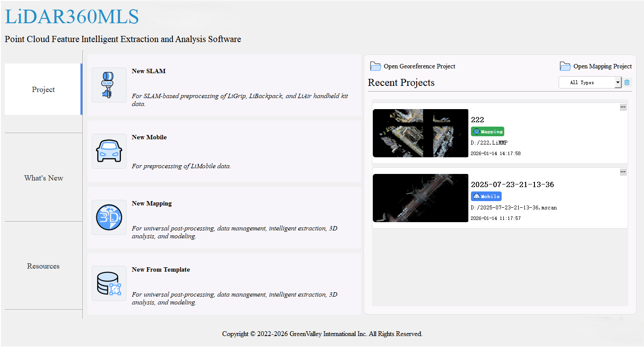Image resolution: width=644 pixels, height=347 pixels.
Task: Open the options menu for project 2025-07-23-21-13-36
Action: pos(623,172)
